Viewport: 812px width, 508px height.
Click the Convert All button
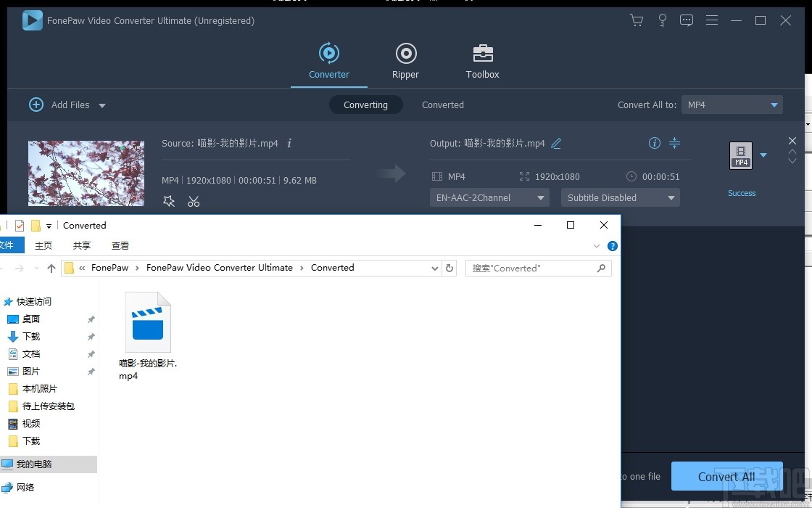[726, 476]
